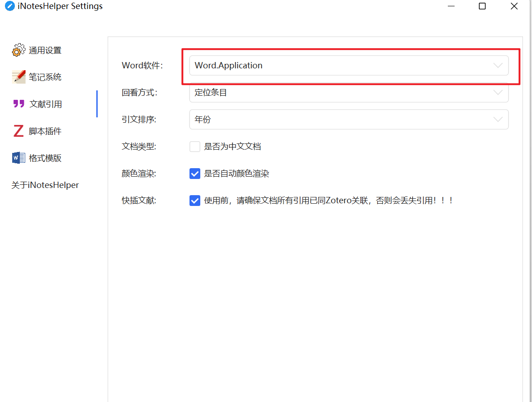Click the Word icon for 格式模版
The width and height of the screenshot is (532, 402).
click(x=18, y=158)
